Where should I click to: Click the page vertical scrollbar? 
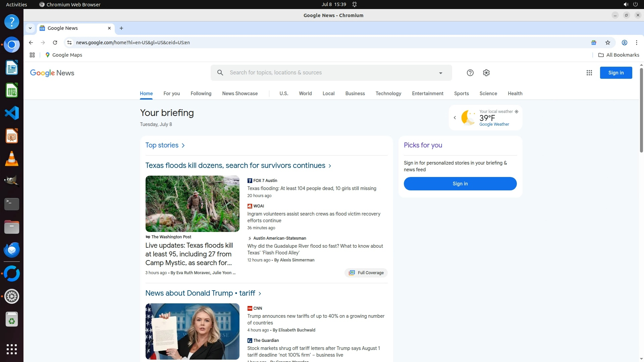coord(641,111)
